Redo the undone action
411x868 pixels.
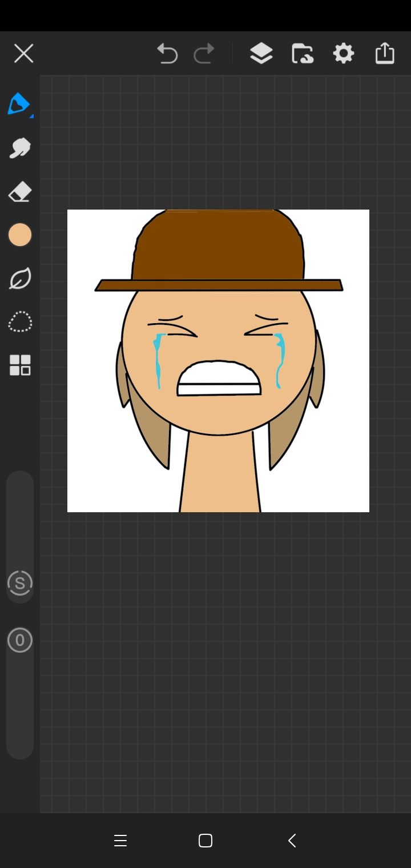[204, 54]
